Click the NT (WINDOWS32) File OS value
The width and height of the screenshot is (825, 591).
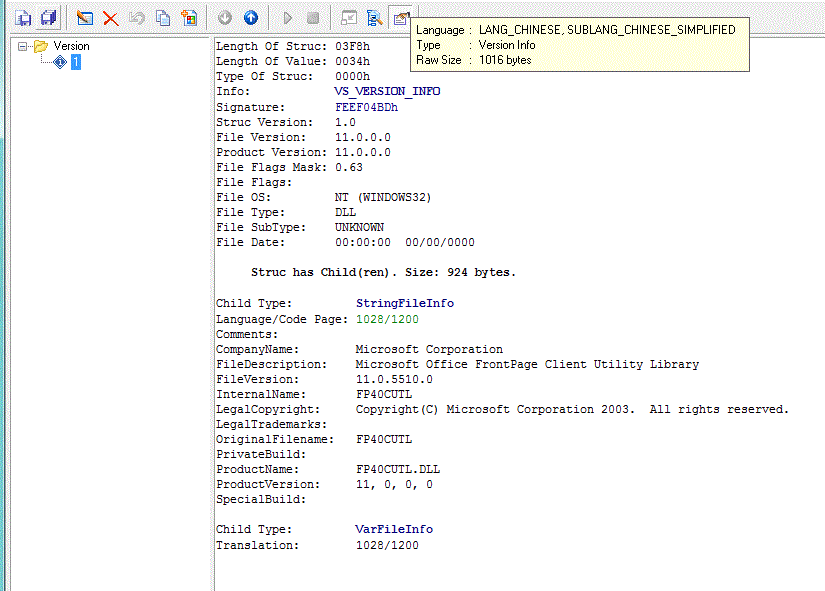(x=383, y=197)
